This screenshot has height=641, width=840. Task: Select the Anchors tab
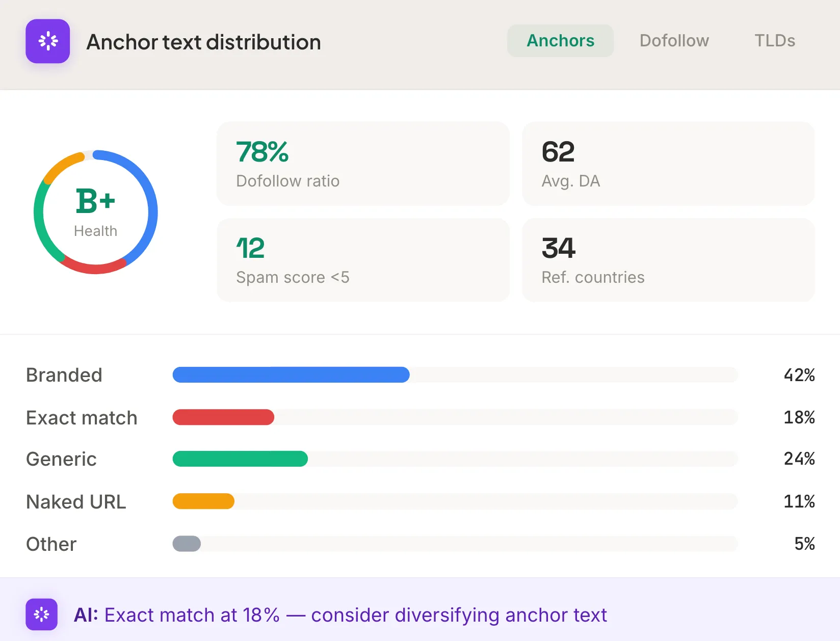[560, 41]
